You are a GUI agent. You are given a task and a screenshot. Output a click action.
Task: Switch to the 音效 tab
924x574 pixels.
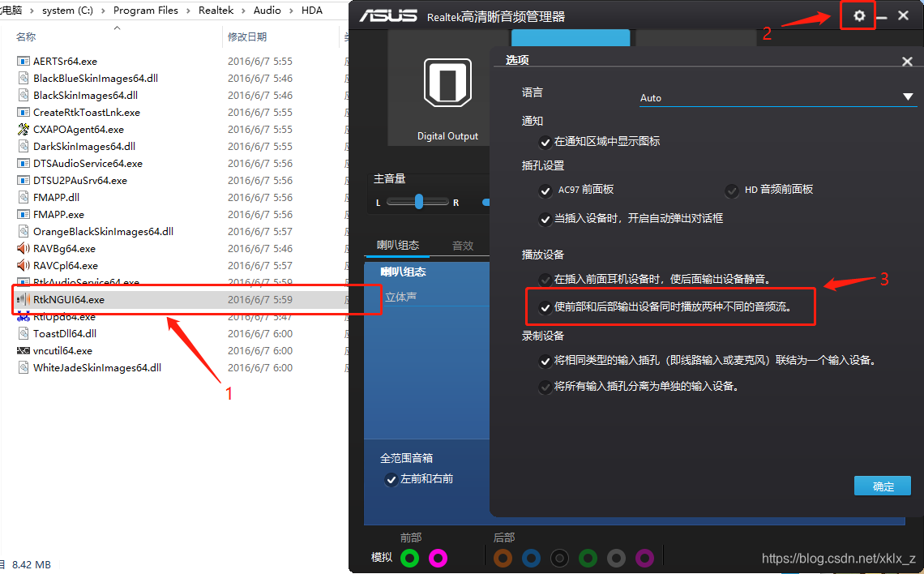point(463,246)
